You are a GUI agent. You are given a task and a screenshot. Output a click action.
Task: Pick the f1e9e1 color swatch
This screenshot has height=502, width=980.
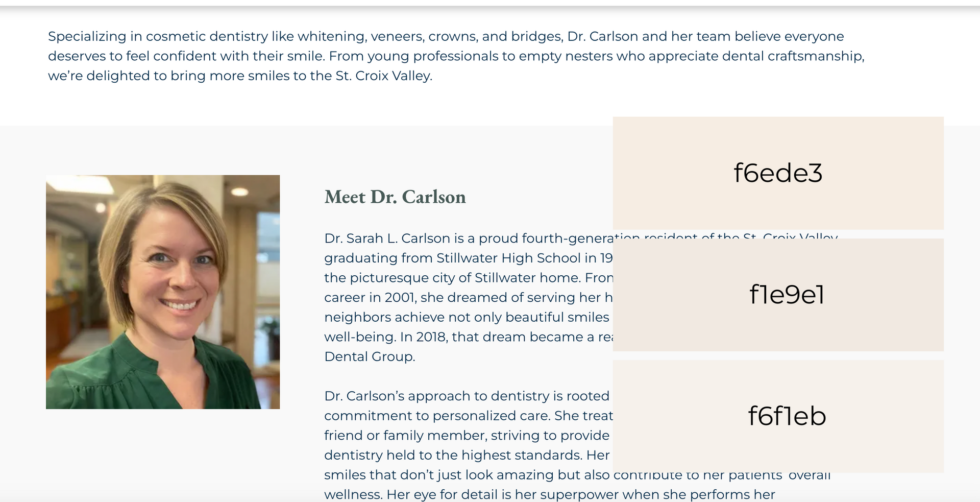[778, 295]
